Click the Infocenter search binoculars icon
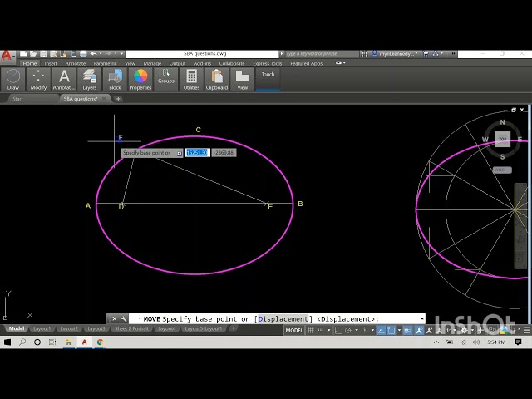The height and width of the screenshot is (399, 532). [x=364, y=53]
